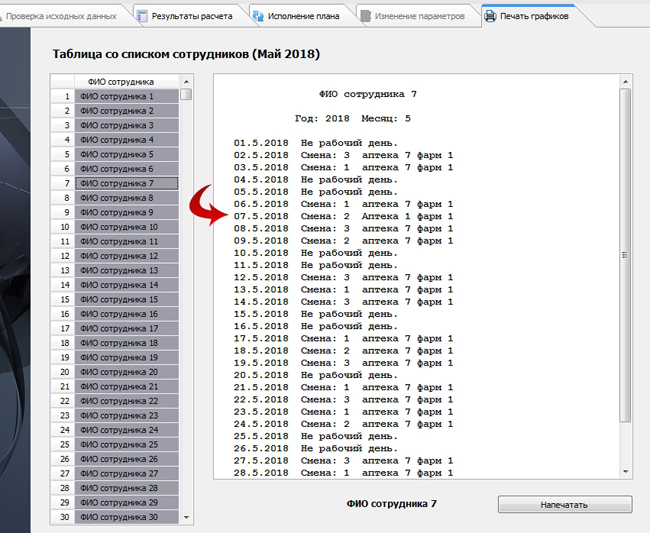Screen dimensions: 650x533
Task: Select row ФИО сотрудника 5
Action: [x=126, y=154]
